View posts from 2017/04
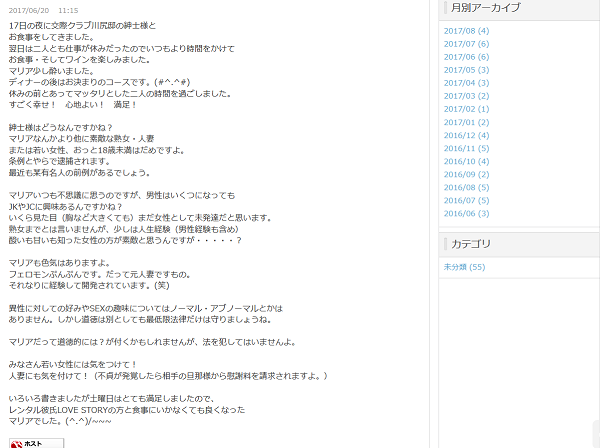 point(466,83)
